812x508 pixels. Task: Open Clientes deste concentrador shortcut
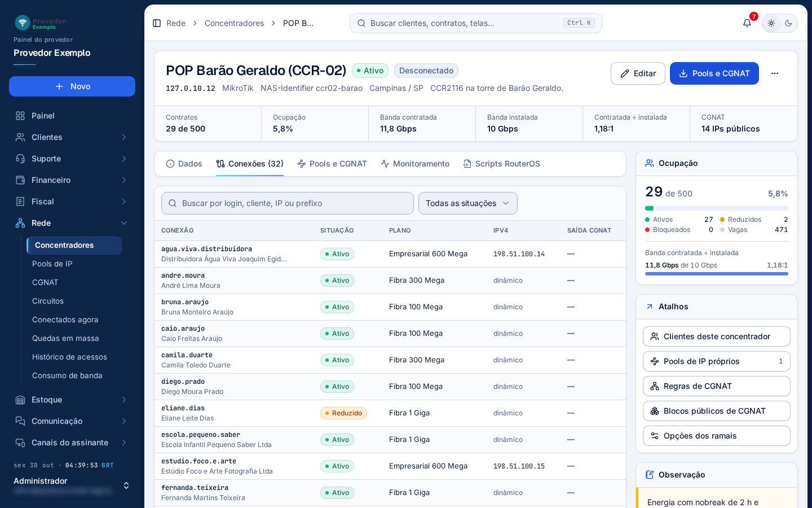tap(717, 336)
